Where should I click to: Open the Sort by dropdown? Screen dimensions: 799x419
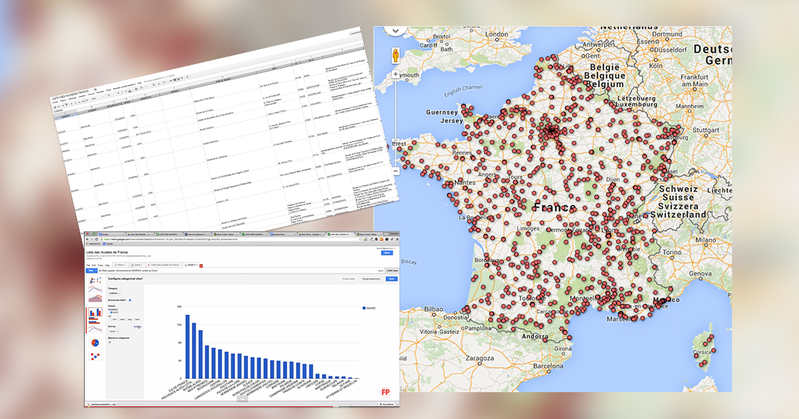(x=114, y=331)
